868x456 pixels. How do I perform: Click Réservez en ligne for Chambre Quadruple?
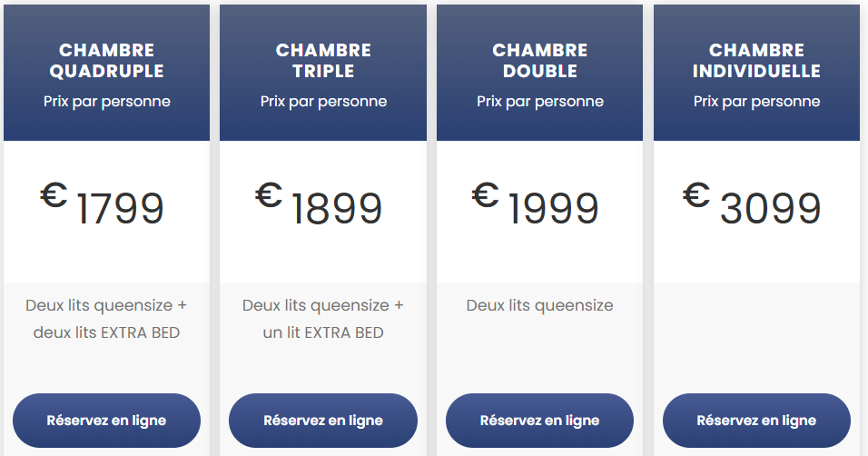(x=106, y=421)
